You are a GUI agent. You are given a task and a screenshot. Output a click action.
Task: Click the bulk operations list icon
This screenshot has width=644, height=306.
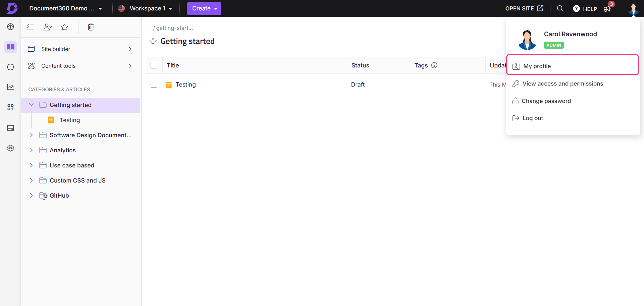coord(31,27)
